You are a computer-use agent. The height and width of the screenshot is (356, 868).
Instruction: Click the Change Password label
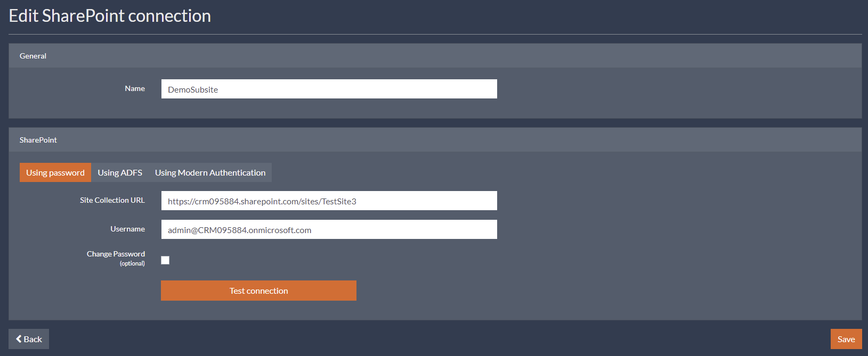(x=116, y=254)
